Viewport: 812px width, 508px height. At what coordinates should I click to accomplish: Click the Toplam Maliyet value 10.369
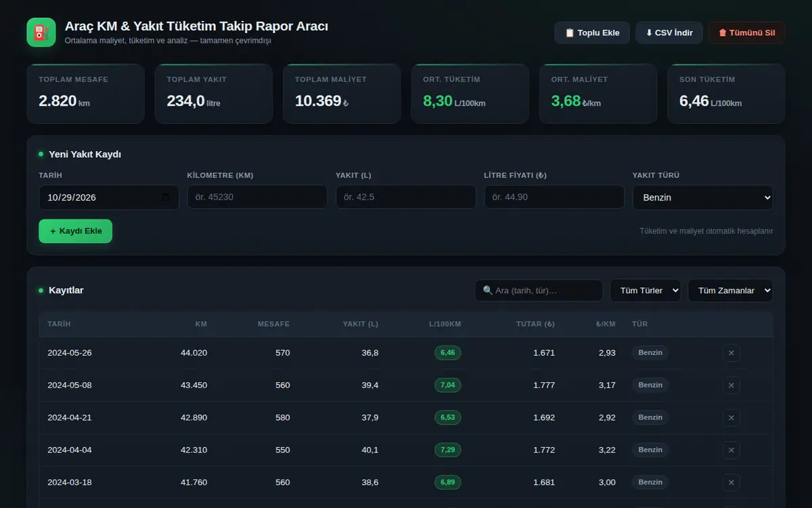[x=318, y=101]
